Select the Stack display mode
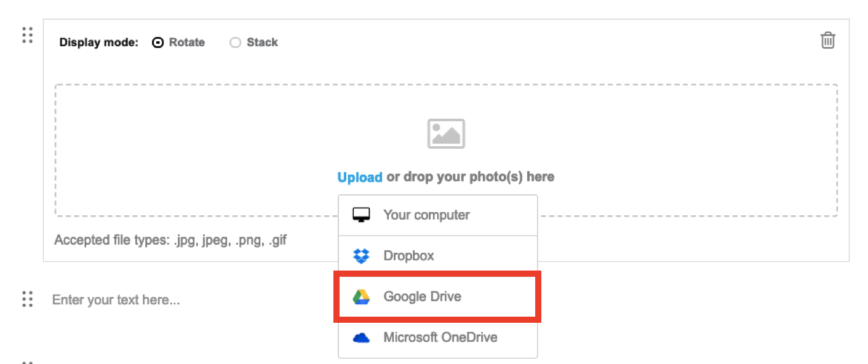868x364 pixels. tap(235, 43)
